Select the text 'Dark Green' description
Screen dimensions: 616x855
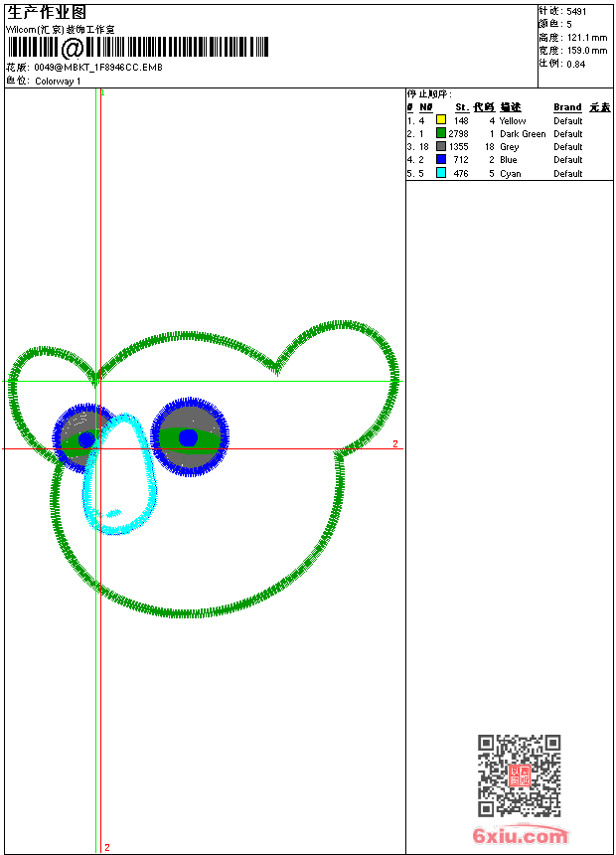pyautogui.click(x=523, y=134)
